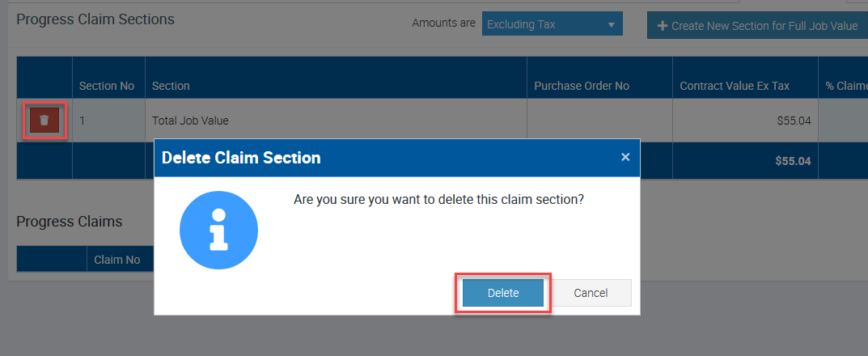This screenshot has height=356, width=868.
Task: Click the Section No column header
Action: tap(107, 86)
